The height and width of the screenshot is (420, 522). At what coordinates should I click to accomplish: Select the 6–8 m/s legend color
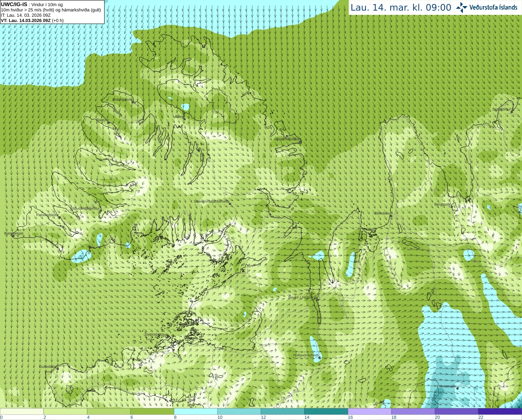pos(152,411)
